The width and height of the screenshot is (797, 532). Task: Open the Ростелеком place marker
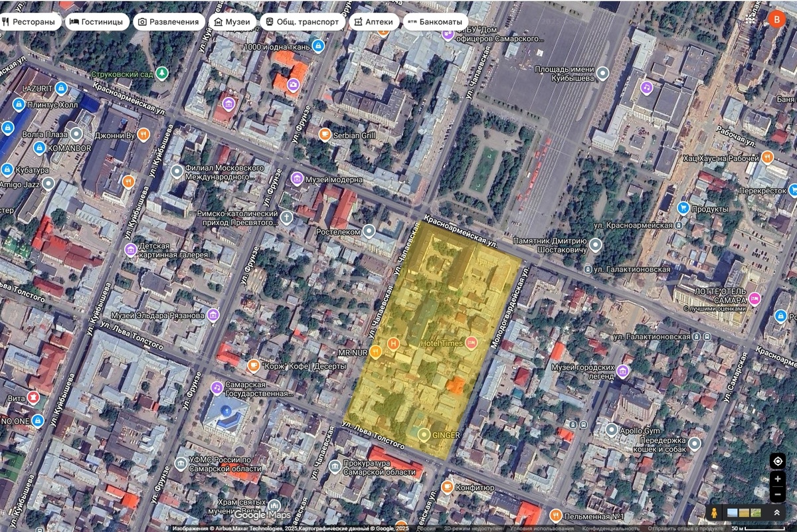(369, 231)
